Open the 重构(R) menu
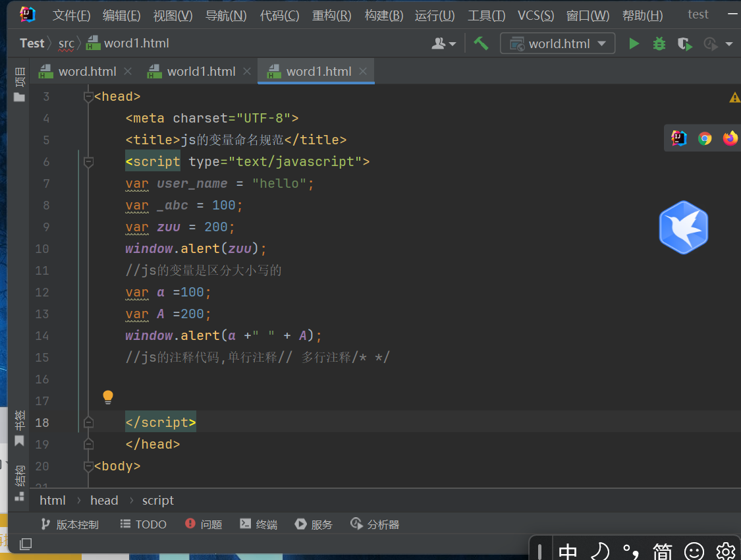The height and width of the screenshot is (560, 741). (x=332, y=16)
